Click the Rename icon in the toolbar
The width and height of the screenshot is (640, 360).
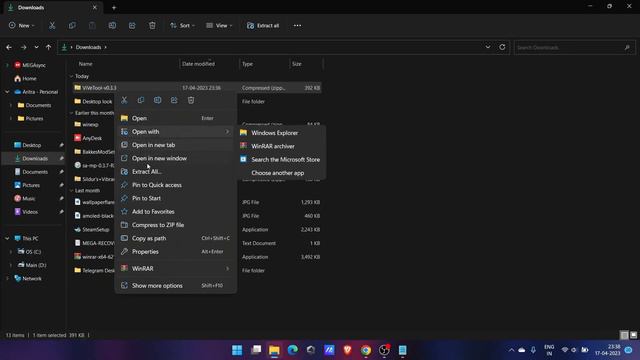click(x=112, y=25)
